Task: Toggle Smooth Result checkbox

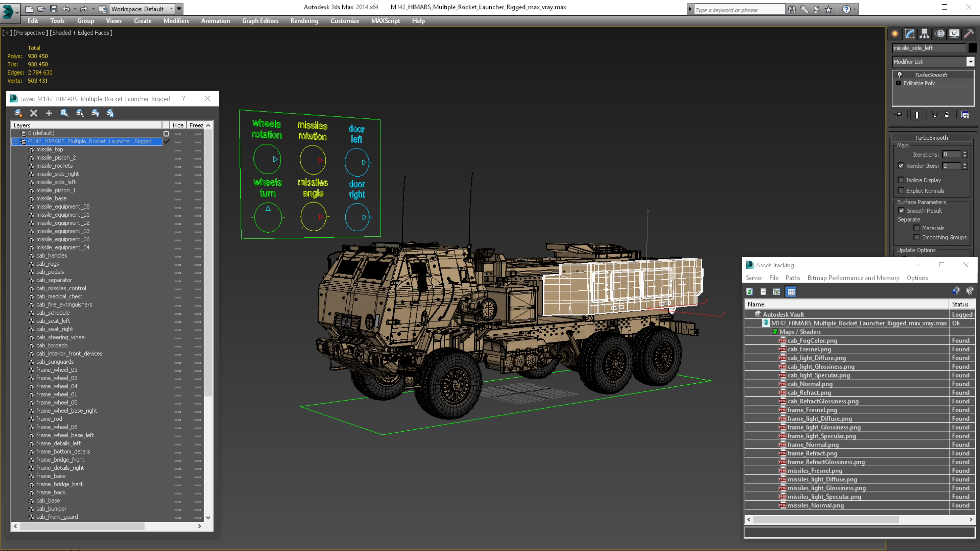Action: pyautogui.click(x=901, y=210)
